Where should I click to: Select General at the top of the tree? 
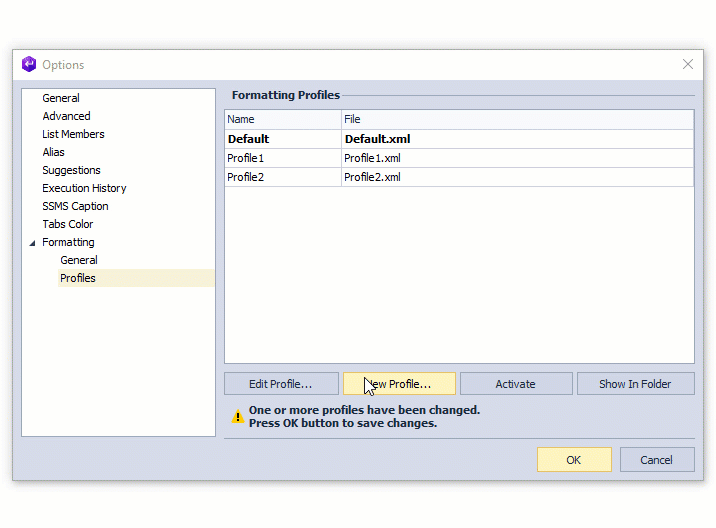pos(61,98)
